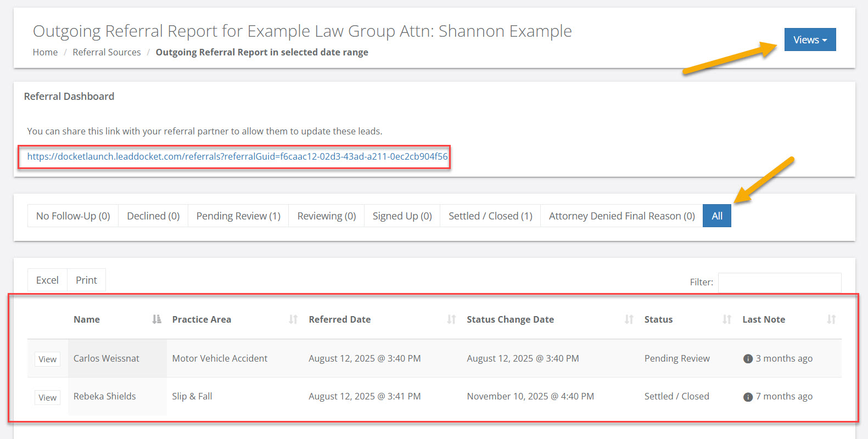The width and height of the screenshot is (868, 439).
Task: Click November 10, 2025 @ 4:40 PM cell
Action: coord(550,396)
